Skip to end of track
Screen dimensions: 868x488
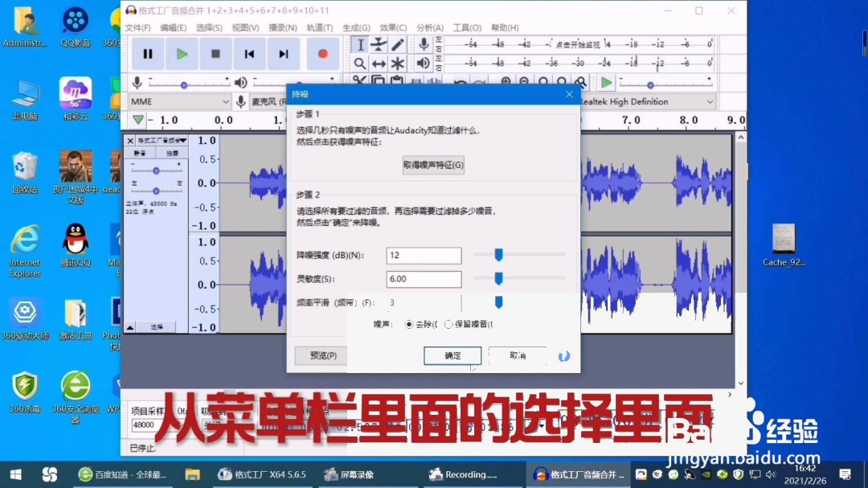[x=284, y=54]
